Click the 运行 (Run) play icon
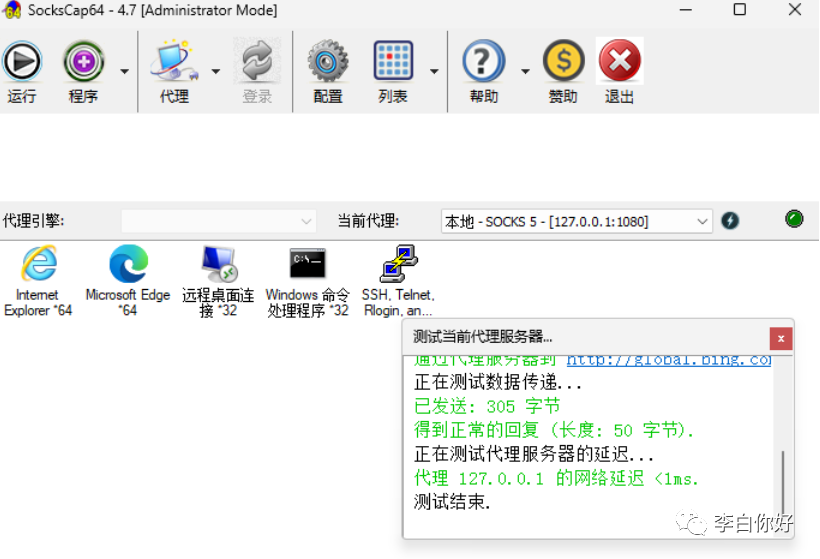The image size is (820, 559). tap(22, 62)
